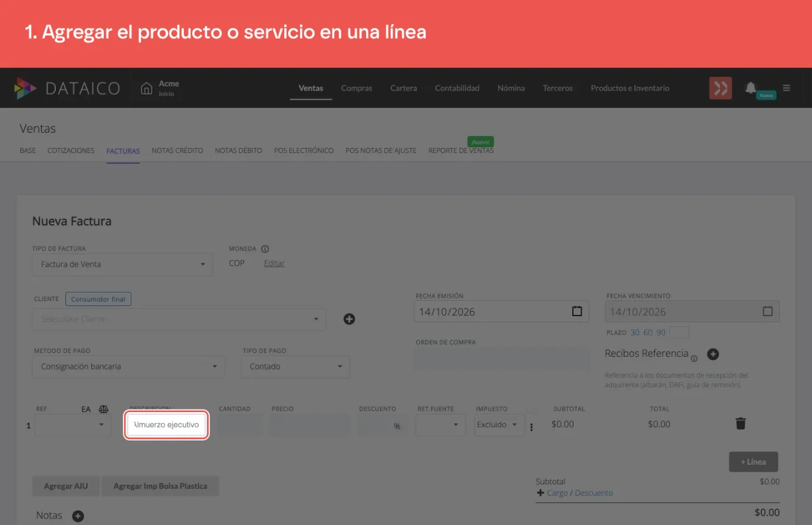Click the Dataico logo icon
812x525 pixels.
26,88
